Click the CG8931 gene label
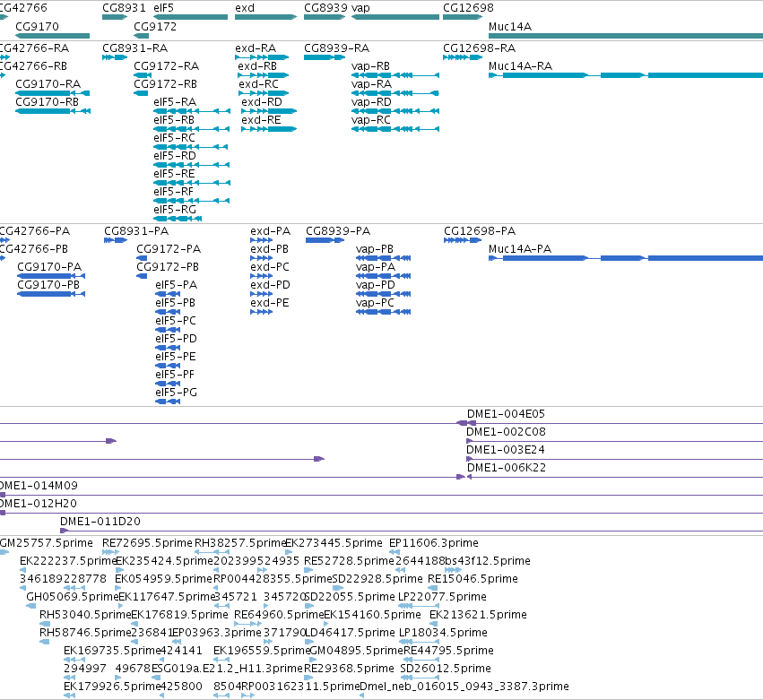This screenshot has width=763, height=700. [124, 8]
